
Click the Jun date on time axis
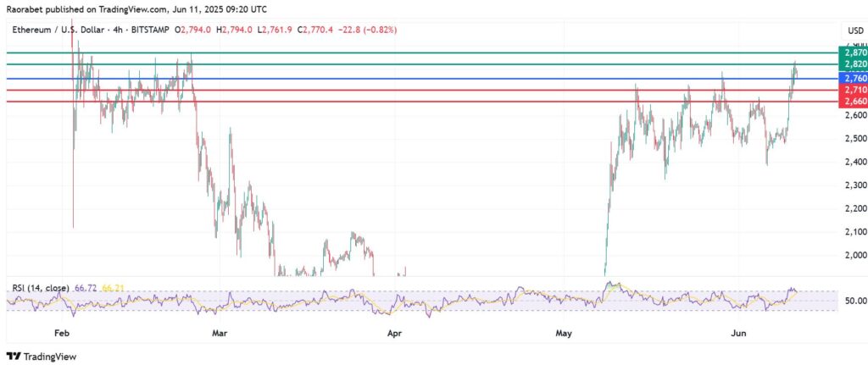pos(739,335)
